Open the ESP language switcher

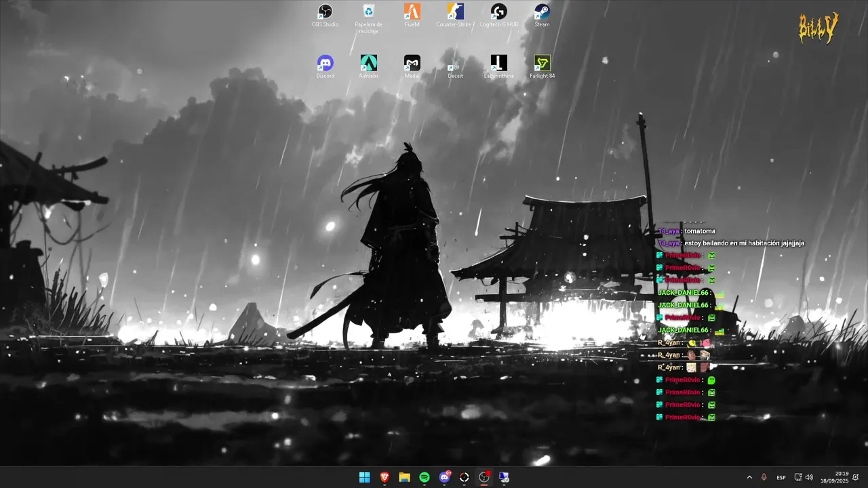781,477
